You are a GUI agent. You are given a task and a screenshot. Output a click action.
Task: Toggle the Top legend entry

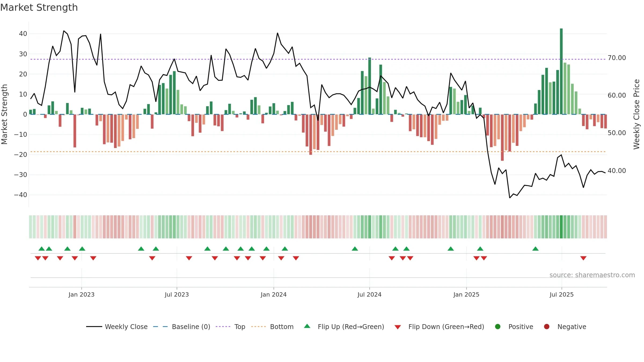tap(230, 327)
